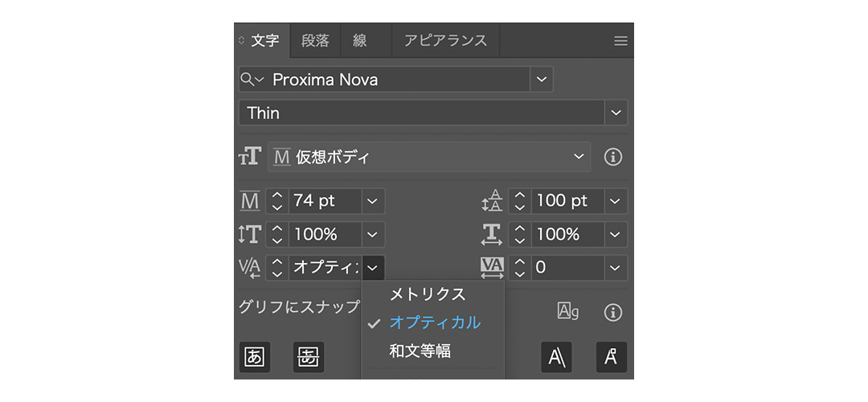Click the font search magnifier icon

248,80
